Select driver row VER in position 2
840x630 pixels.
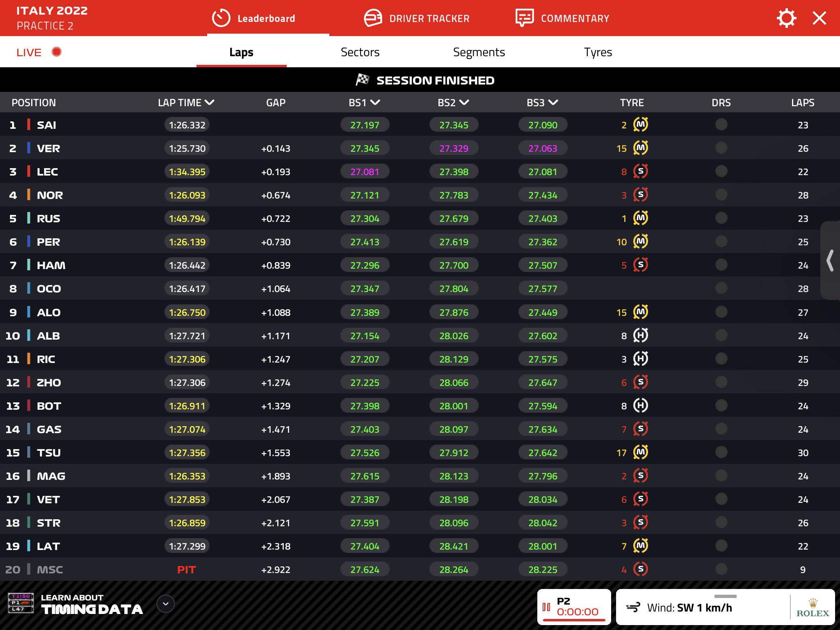pos(420,148)
